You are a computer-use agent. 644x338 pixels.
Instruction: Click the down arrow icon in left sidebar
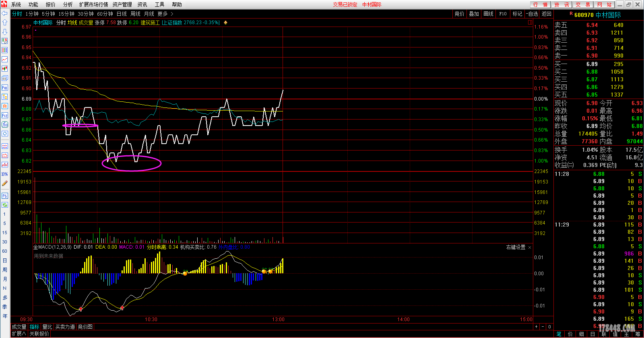5,32
